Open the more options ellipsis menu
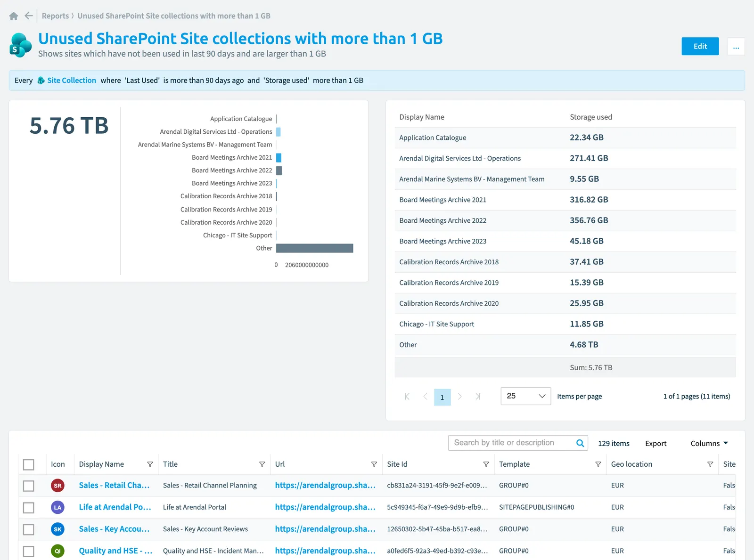 coord(736,46)
